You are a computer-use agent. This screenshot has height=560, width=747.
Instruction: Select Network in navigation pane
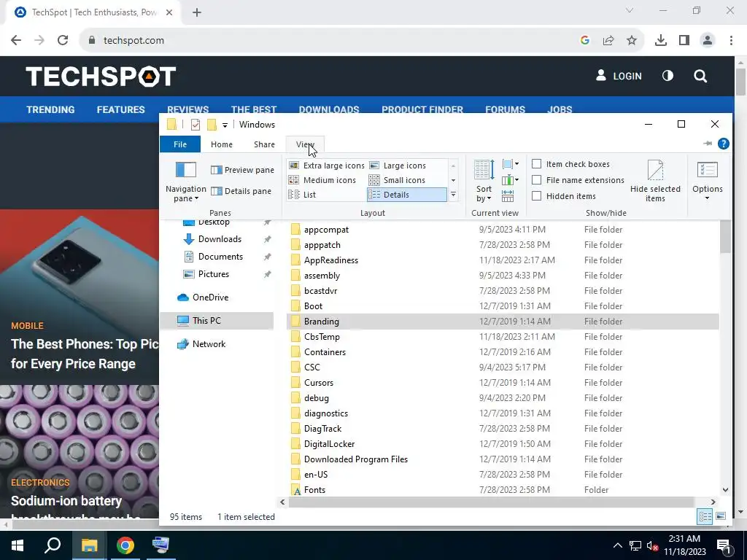(x=209, y=344)
